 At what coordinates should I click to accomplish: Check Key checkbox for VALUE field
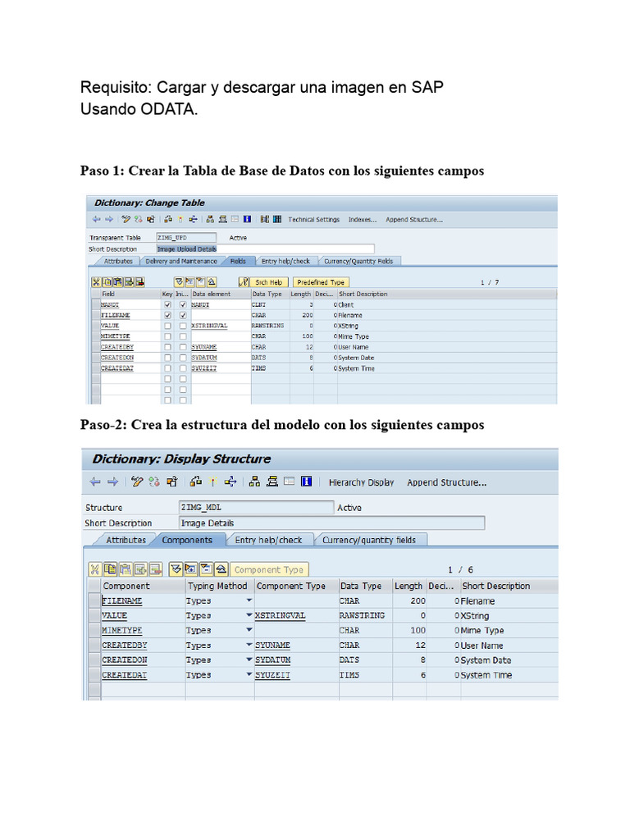coord(167,326)
